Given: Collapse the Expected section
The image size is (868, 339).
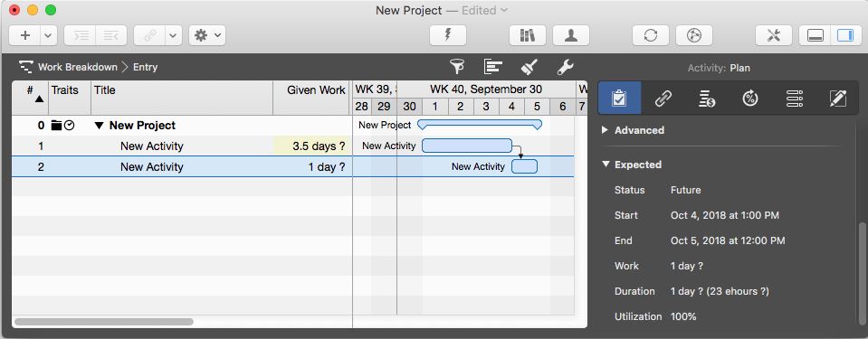Looking at the screenshot, I should (x=605, y=165).
